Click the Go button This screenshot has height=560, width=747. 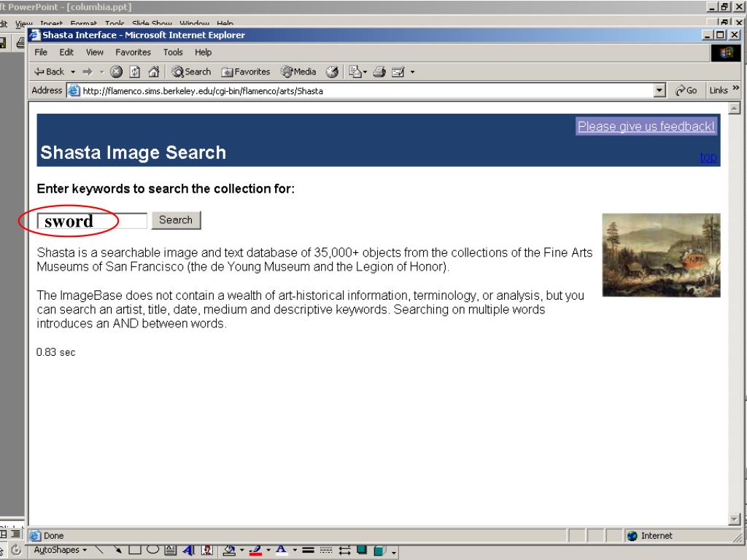[x=686, y=90]
